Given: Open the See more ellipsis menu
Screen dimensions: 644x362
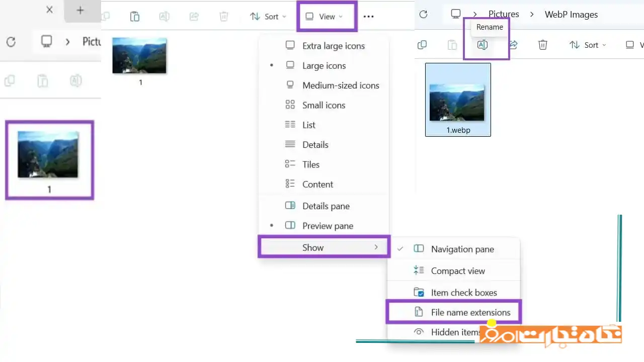Looking at the screenshot, I should [368, 16].
